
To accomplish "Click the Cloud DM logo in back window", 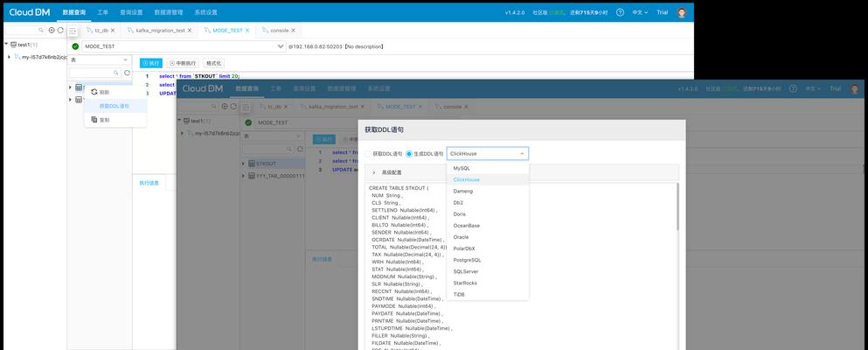I will click(30, 12).
